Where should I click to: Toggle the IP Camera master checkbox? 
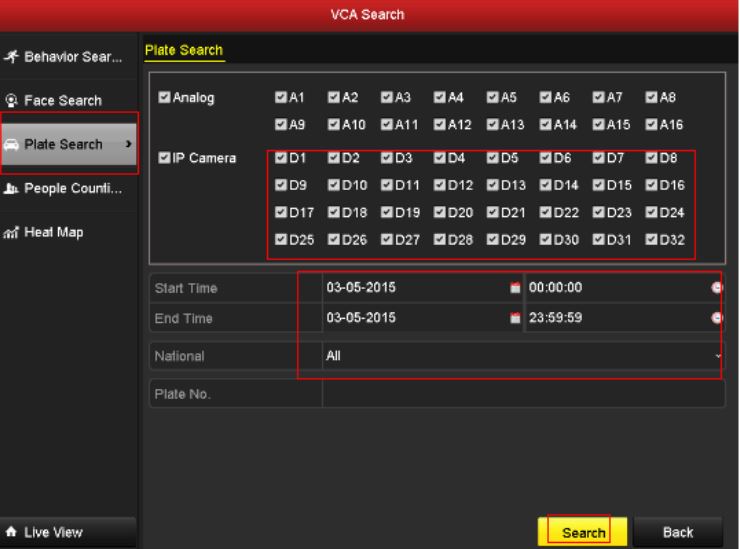[164, 158]
